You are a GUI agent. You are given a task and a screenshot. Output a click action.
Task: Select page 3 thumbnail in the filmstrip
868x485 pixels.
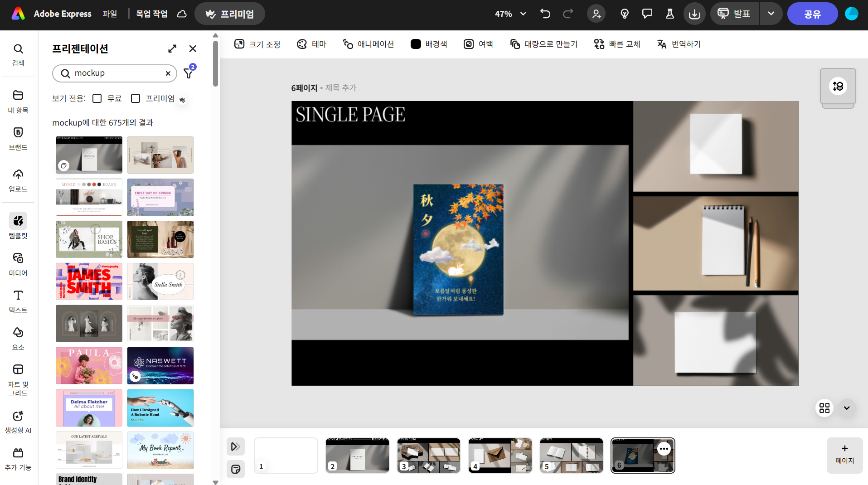428,455
